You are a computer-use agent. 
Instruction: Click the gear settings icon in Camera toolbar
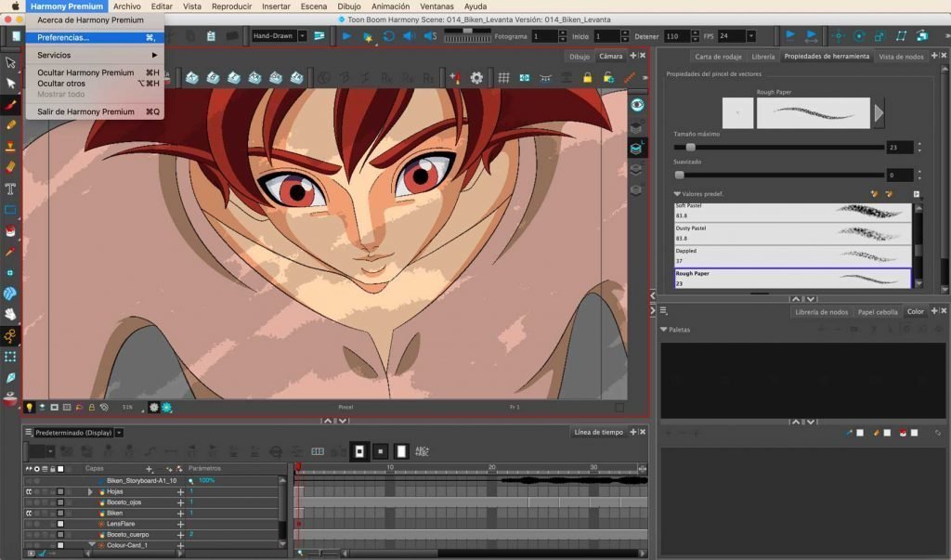pos(476,78)
